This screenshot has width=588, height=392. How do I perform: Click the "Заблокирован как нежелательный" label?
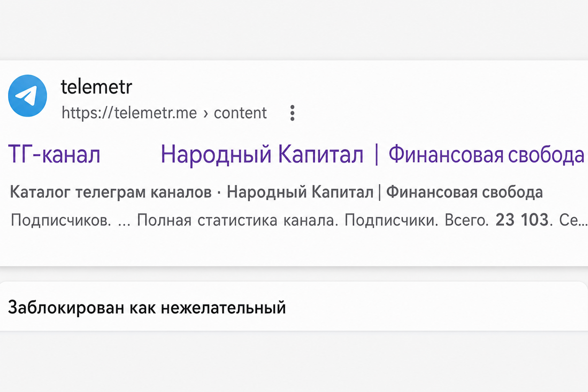[x=147, y=307]
